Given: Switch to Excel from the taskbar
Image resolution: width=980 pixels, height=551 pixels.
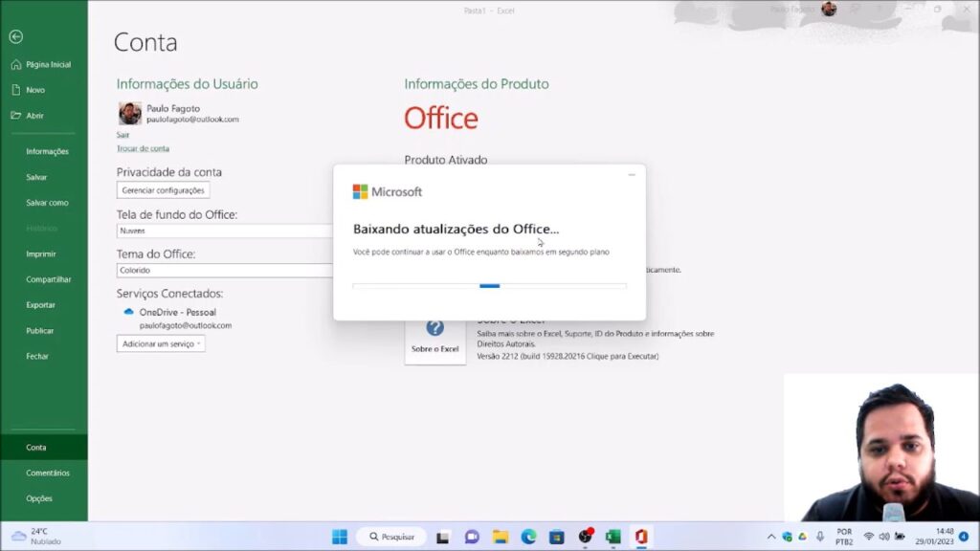Looking at the screenshot, I should [x=613, y=537].
